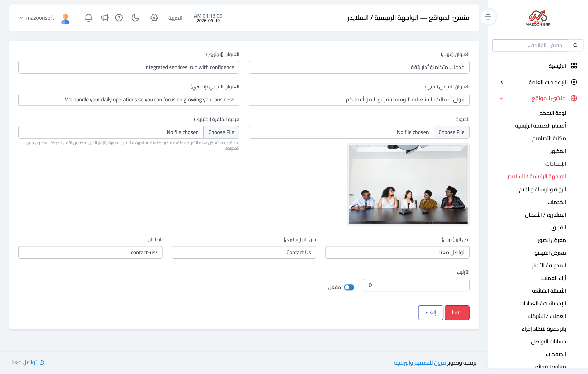This screenshot has height=374, width=588.
Task: Open أقسام الصفحة الرئيسية menu item
Action: (540, 126)
